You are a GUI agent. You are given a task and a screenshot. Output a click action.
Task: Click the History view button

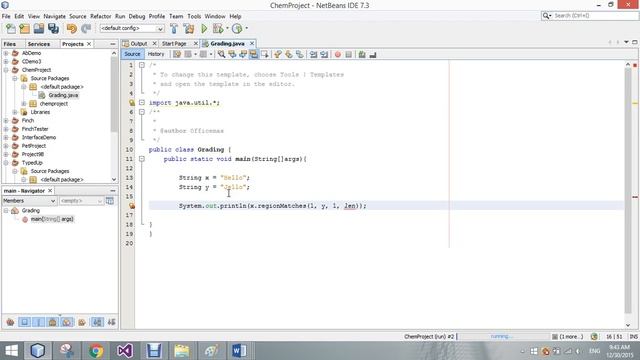click(x=156, y=54)
